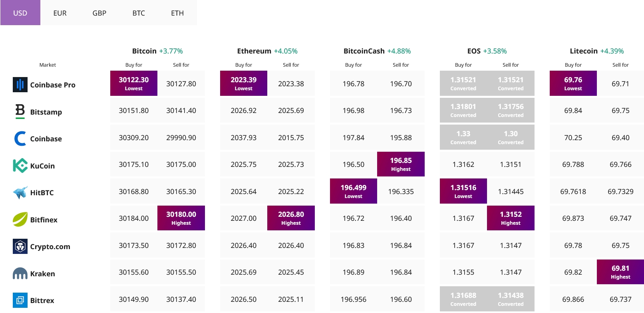Click HitBTC Bitcoin sell price 30165.30
The image size is (644, 313).
(x=181, y=191)
